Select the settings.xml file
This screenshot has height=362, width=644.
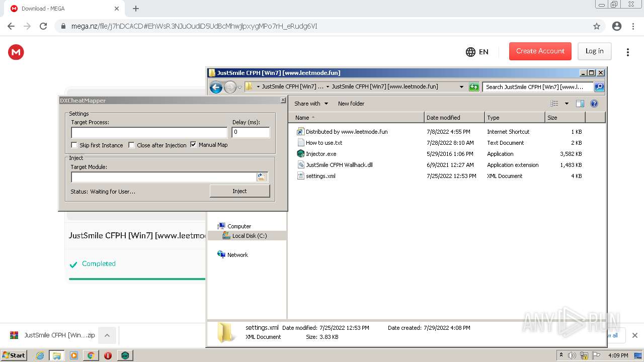coord(320,176)
